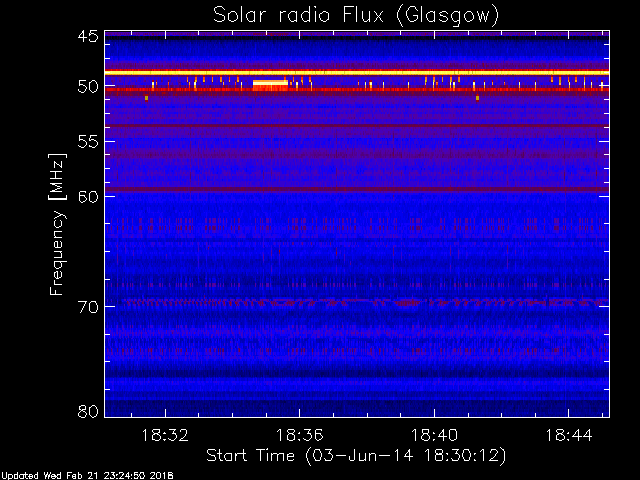Click the 18:36 time axis label
Viewport: 640px width, 480px height.
click(x=300, y=435)
